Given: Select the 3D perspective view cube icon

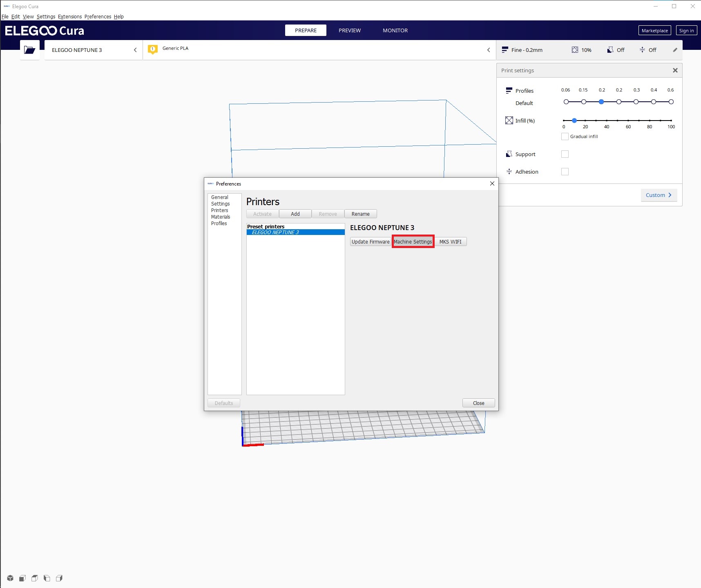Looking at the screenshot, I should pos(10,578).
